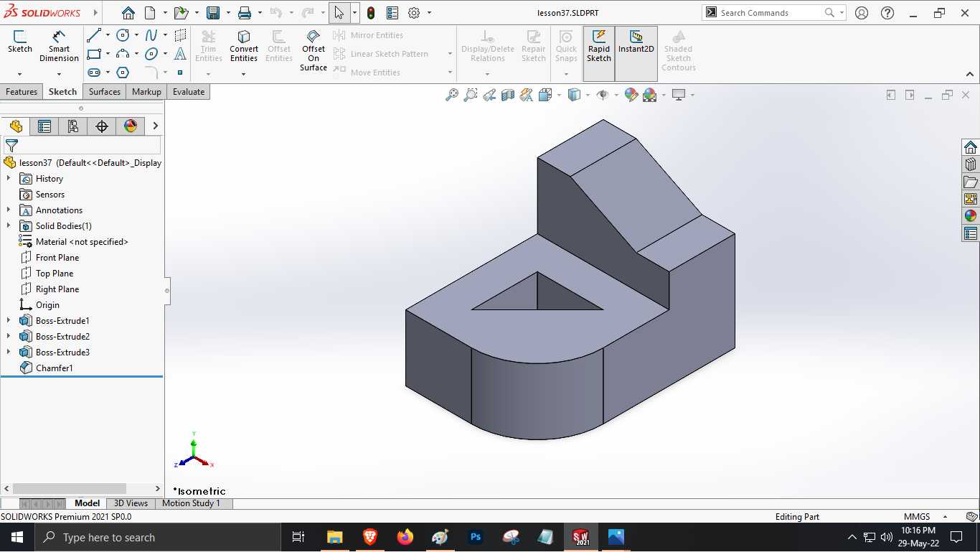980x560 pixels.
Task: Select the Chamfer1 feature
Action: pos(55,368)
